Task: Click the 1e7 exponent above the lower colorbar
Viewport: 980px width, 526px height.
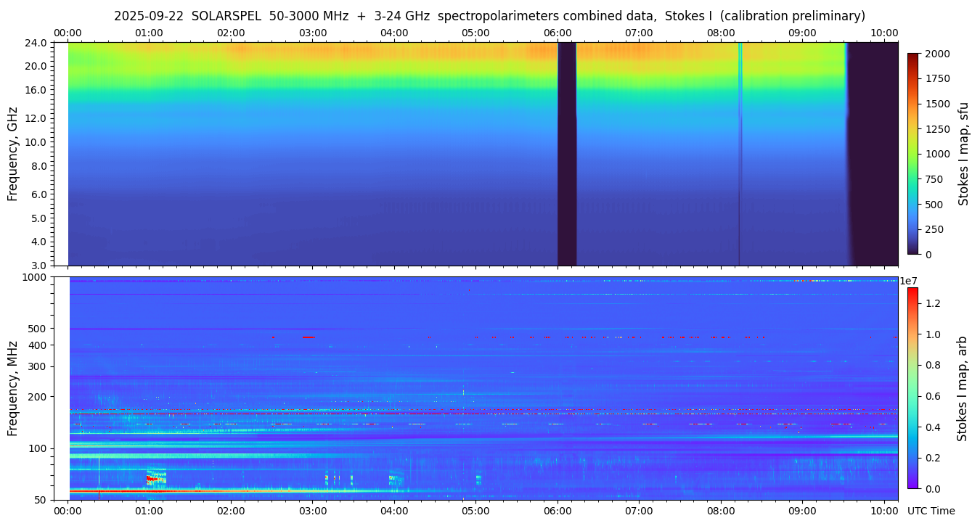Action: pyautogui.click(x=911, y=281)
